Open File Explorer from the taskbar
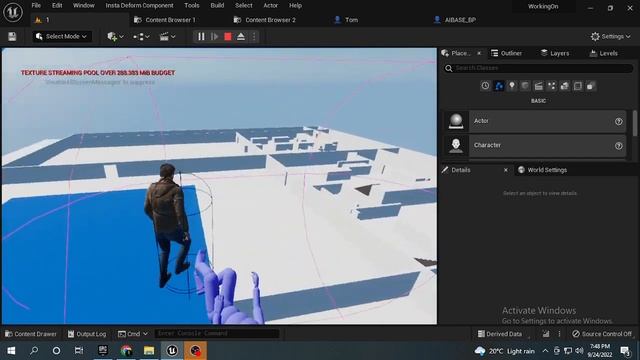 point(149,351)
